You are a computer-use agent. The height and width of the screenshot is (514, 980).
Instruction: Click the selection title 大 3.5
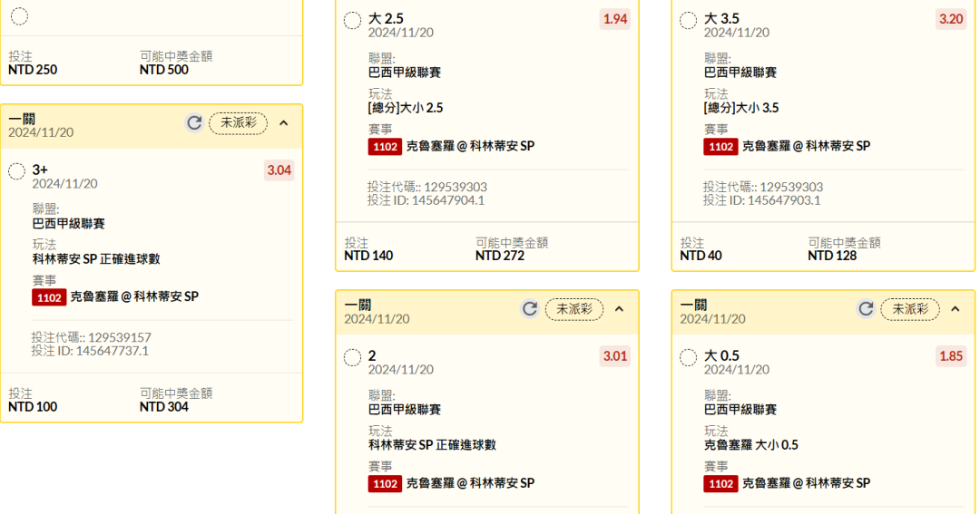tap(721, 19)
